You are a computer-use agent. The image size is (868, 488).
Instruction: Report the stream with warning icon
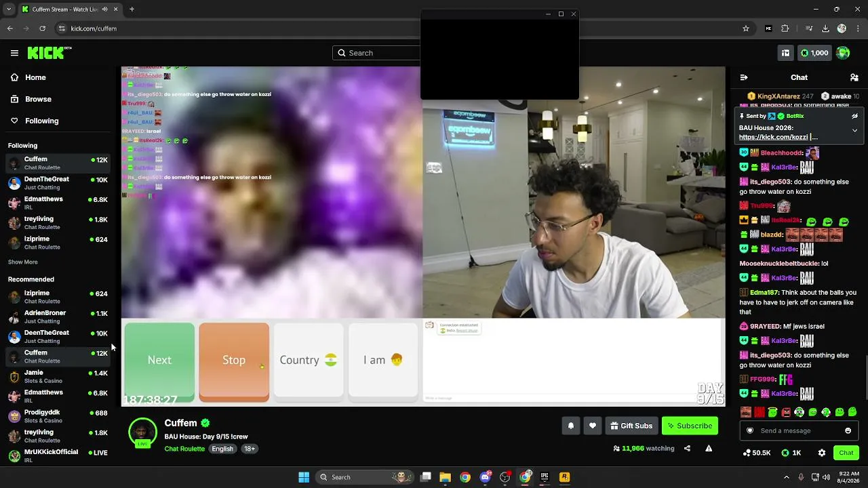coord(709,448)
